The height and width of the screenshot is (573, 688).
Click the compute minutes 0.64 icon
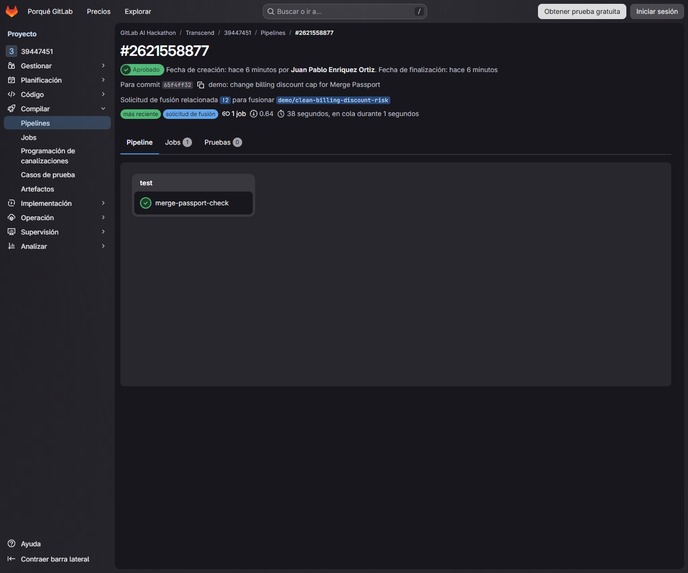[254, 114]
